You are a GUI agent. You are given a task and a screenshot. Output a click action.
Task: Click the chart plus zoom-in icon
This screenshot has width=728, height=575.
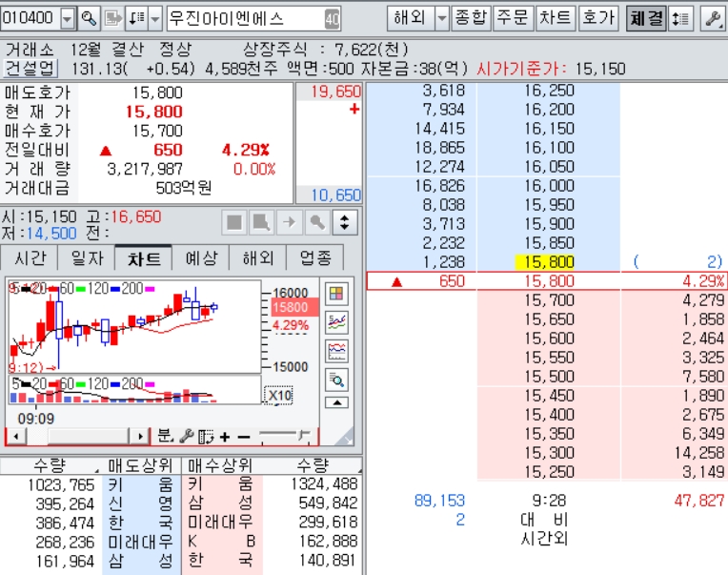[x=225, y=437]
